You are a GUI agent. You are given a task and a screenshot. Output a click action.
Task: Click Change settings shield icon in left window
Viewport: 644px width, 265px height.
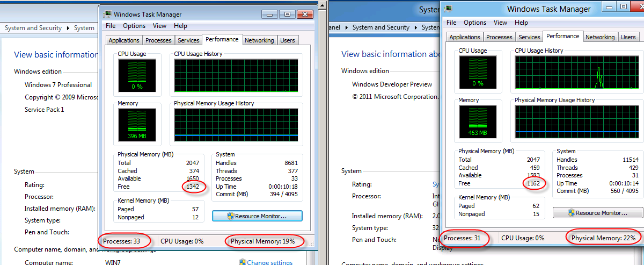coord(242,263)
